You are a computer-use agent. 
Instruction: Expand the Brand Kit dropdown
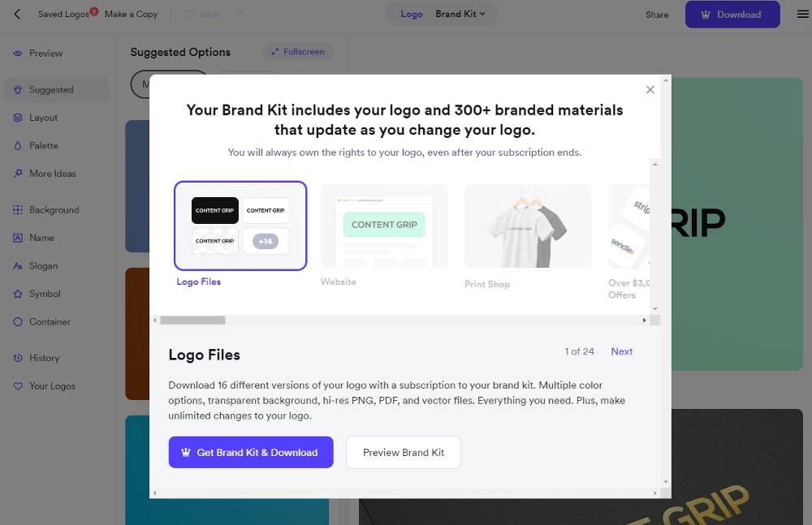[x=458, y=14]
